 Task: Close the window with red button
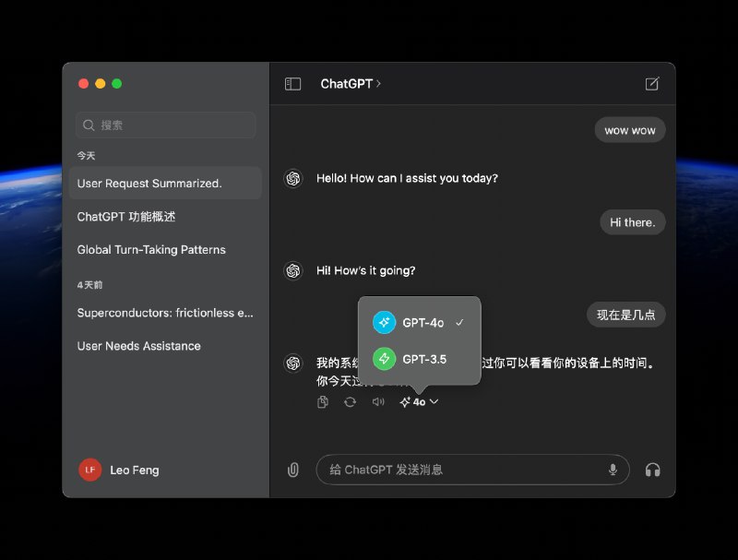pyautogui.click(x=83, y=83)
